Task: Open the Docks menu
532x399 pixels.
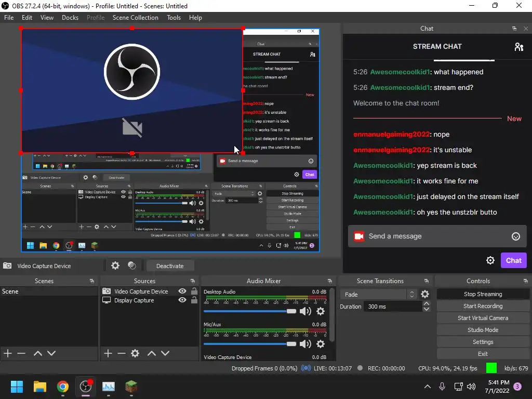Action: point(70,18)
